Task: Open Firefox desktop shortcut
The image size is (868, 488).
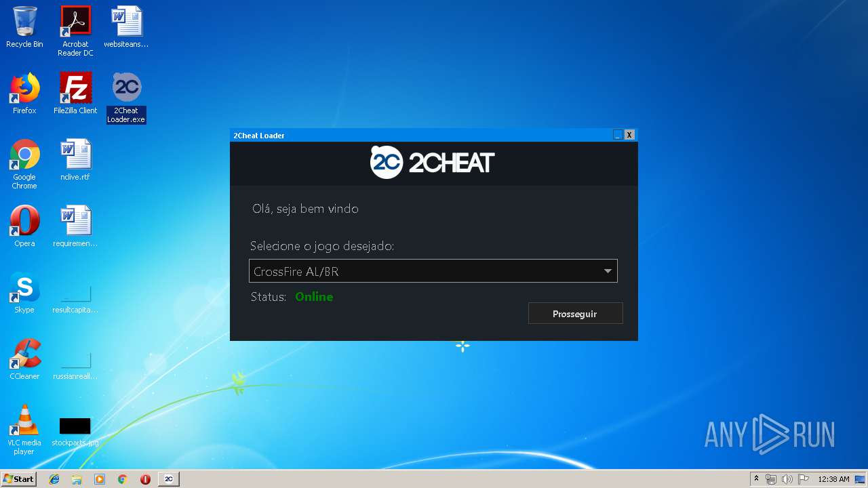Action: click(24, 94)
